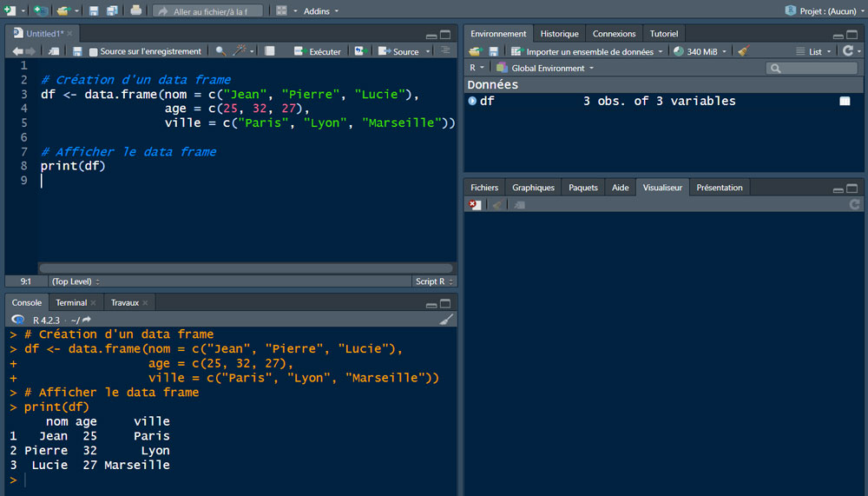Switch to the Graphiques tab
The image size is (868, 496).
(x=533, y=188)
